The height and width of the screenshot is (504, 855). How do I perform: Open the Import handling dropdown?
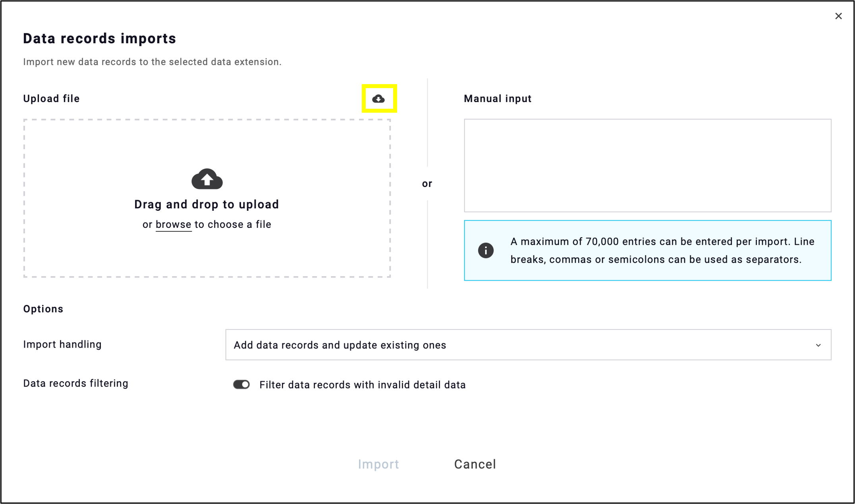(x=528, y=345)
